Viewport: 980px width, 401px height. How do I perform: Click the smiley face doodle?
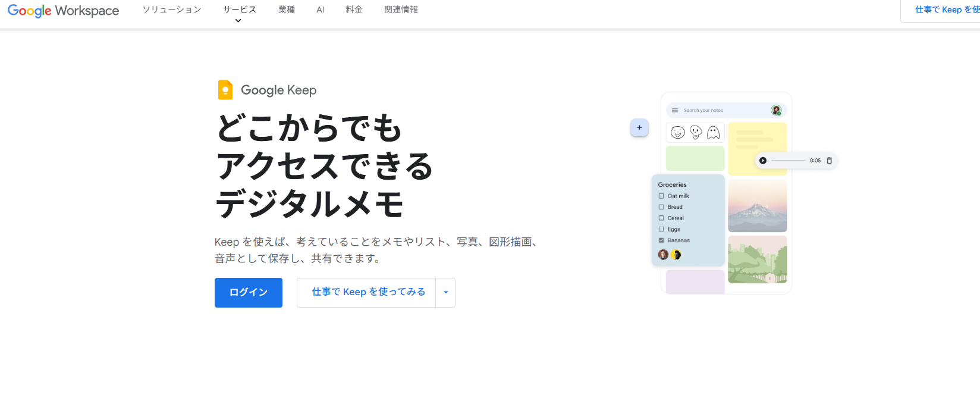tap(678, 132)
